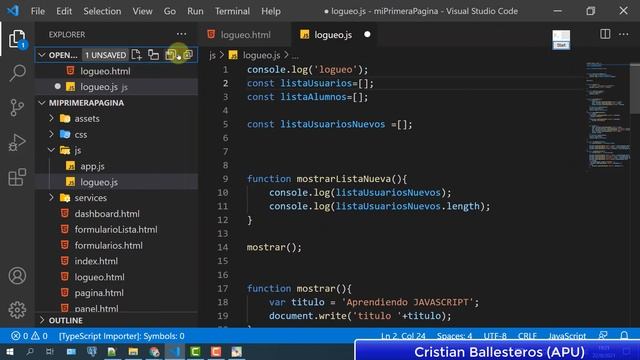Open the Run menu
This screenshot has width=640, height=360.
[195, 11]
